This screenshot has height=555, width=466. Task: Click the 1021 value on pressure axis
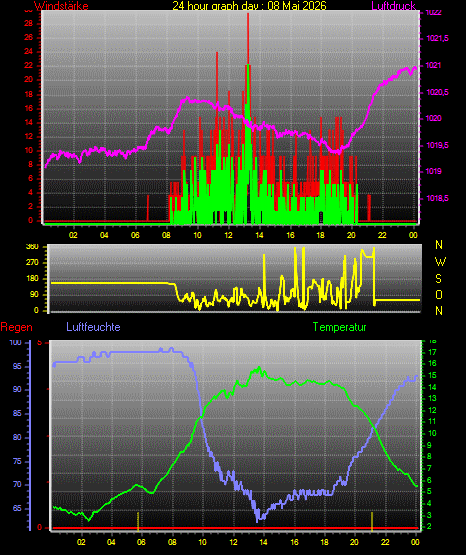pos(433,65)
